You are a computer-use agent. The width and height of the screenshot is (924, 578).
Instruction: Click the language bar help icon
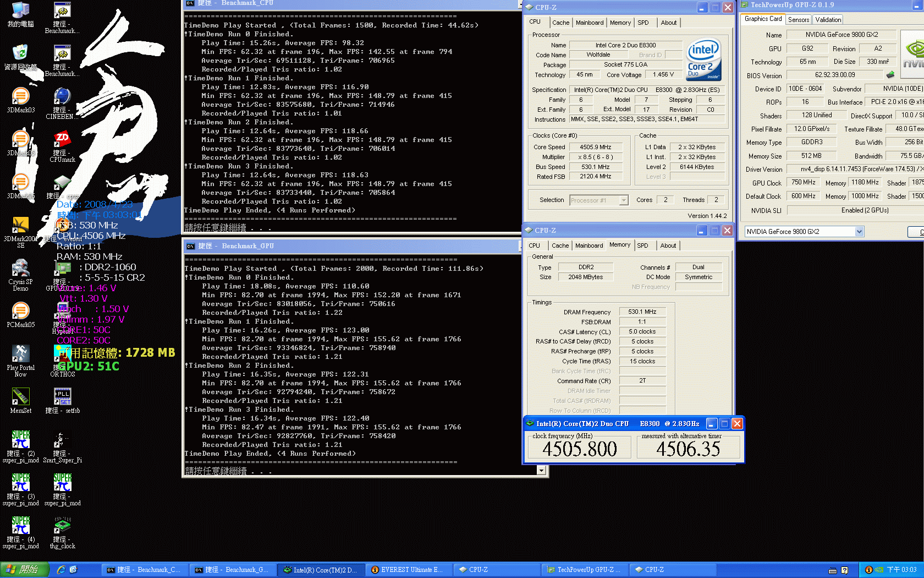[845, 570]
